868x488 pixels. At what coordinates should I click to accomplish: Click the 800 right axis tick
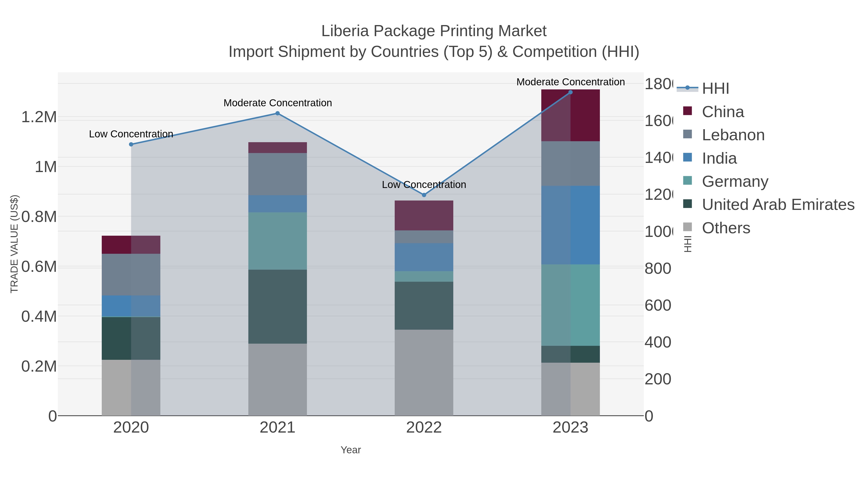658,269
